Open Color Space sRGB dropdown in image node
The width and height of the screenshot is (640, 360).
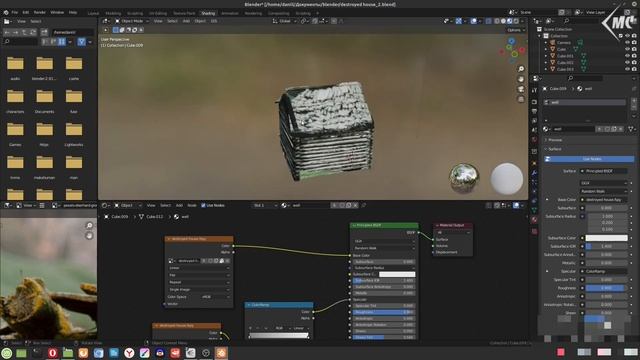(x=215, y=297)
